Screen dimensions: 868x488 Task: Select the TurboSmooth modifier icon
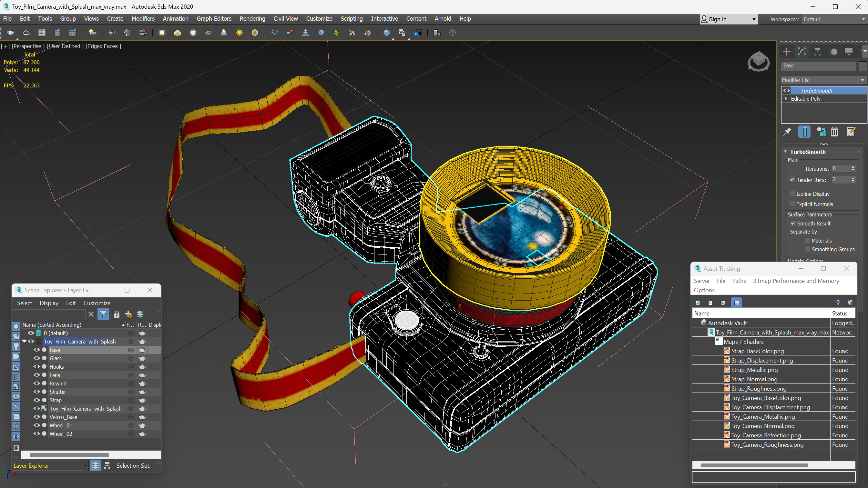[786, 90]
